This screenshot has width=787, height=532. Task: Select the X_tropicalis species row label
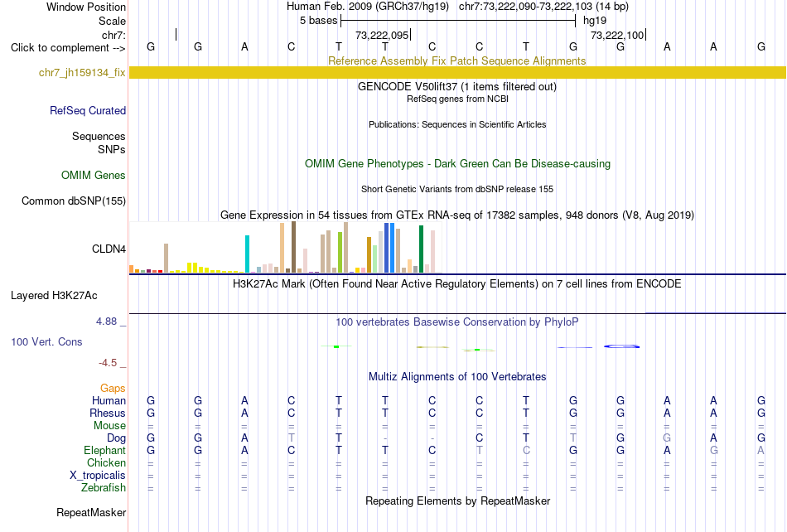98,476
